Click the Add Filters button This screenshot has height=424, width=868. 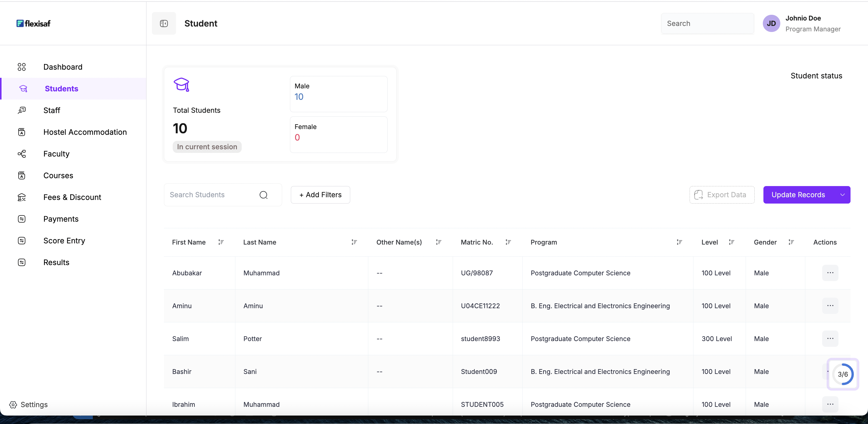click(320, 195)
